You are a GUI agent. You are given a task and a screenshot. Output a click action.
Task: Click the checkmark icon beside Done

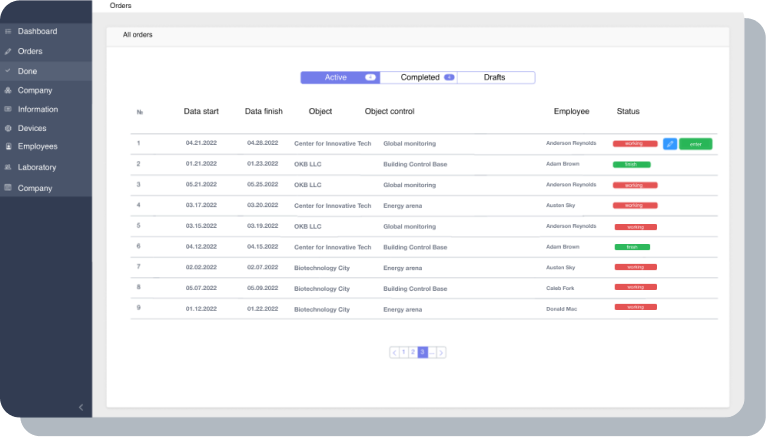pyautogui.click(x=8, y=71)
